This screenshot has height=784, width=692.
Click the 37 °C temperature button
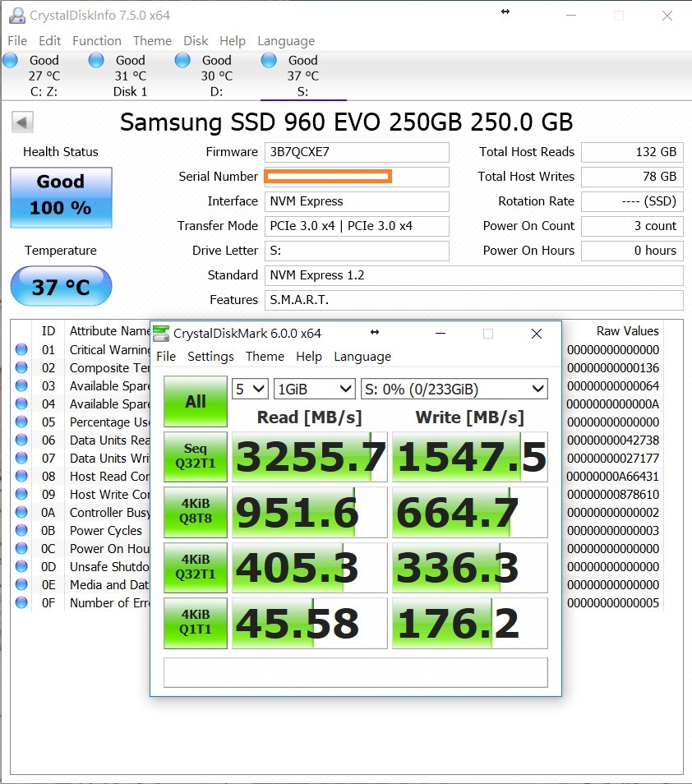[x=61, y=286]
